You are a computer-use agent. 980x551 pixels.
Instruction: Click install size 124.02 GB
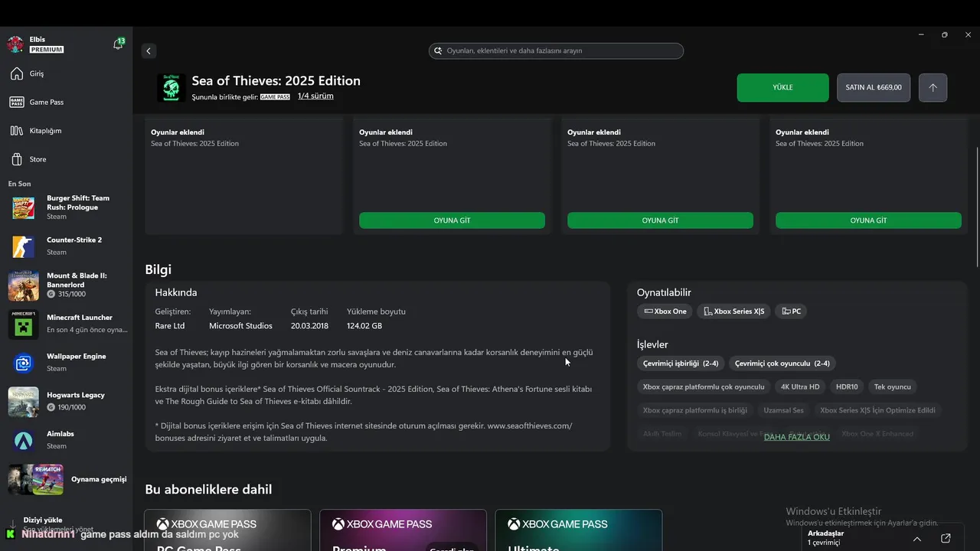point(364,326)
